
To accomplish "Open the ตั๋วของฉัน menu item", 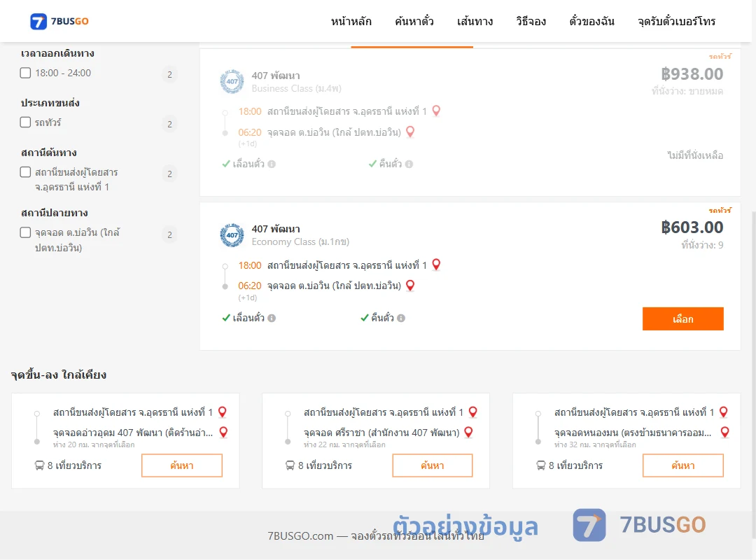I will coord(591,21).
